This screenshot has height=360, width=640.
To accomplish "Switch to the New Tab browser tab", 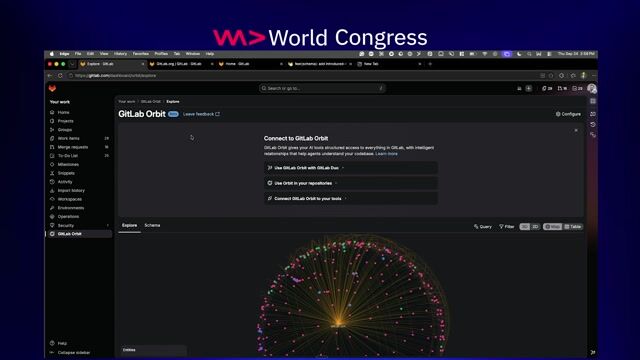I will [x=388, y=64].
